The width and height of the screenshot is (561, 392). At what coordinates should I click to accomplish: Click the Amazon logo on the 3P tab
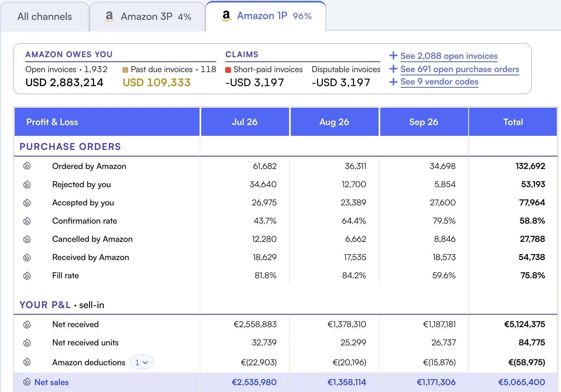(x=109, y=17)
